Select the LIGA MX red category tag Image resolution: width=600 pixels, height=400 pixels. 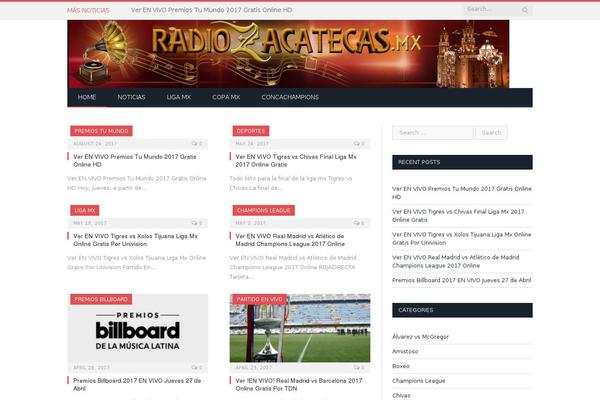tap(85, 211)
